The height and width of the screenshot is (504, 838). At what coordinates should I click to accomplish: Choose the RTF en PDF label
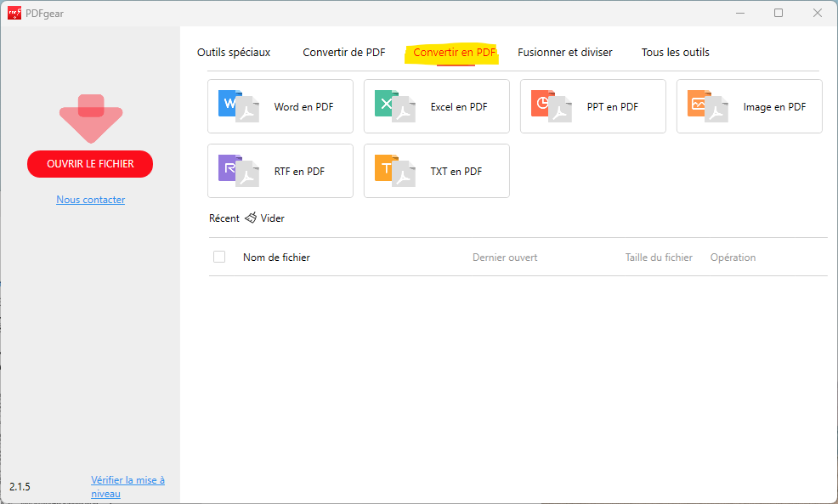(x=299, y=172)
